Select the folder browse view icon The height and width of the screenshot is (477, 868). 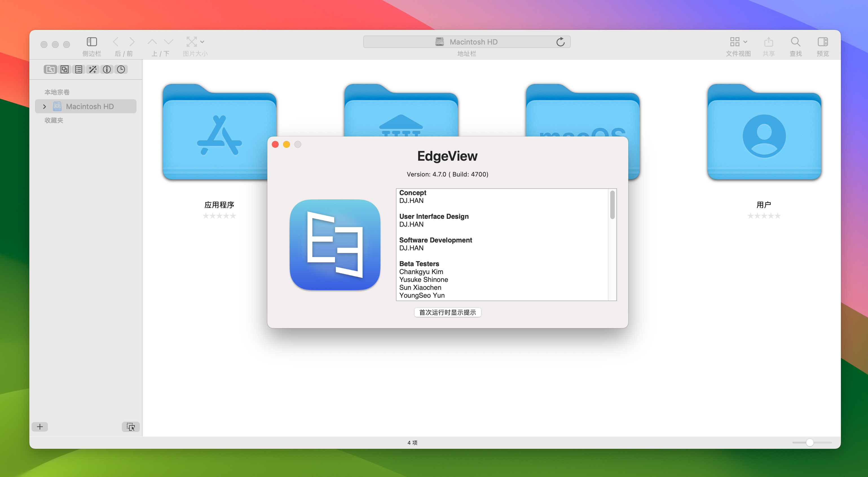[x=50, y=69]
